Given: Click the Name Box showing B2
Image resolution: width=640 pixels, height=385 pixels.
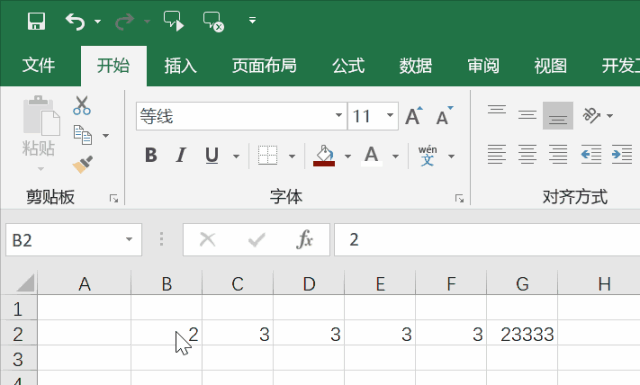Looking at the screenshot, I should [74, 240].
